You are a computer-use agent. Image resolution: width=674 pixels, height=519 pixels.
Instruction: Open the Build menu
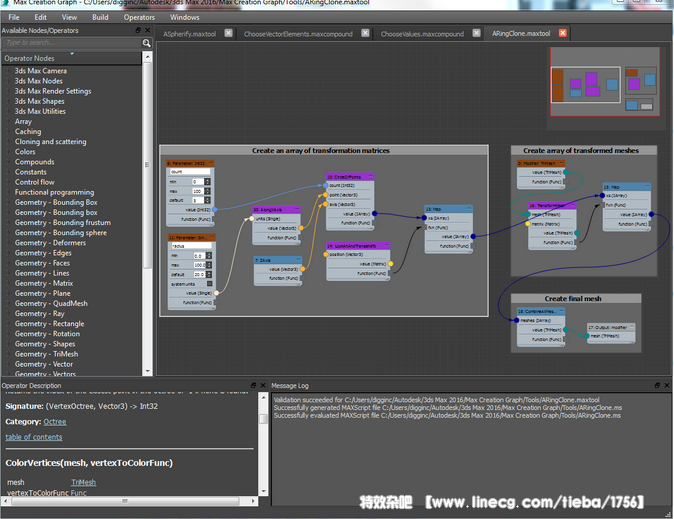100,17
